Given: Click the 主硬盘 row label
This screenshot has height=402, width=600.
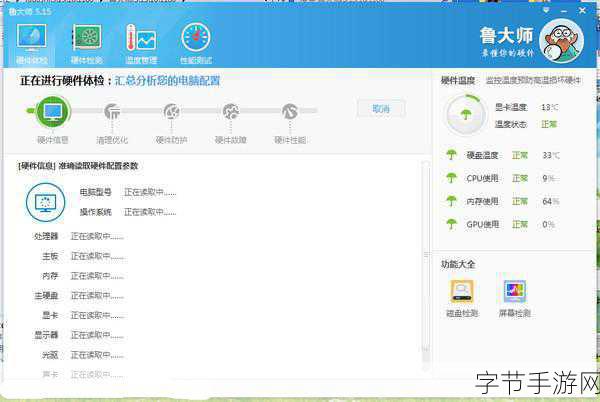Looking at the screenshot, I should (x=46, y=296).
